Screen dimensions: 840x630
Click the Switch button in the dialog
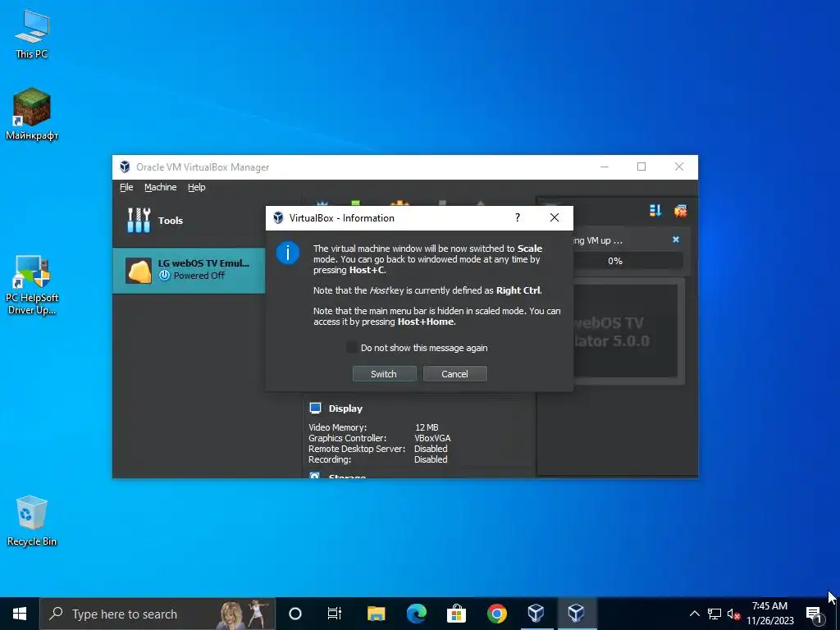tap(384, 374)
